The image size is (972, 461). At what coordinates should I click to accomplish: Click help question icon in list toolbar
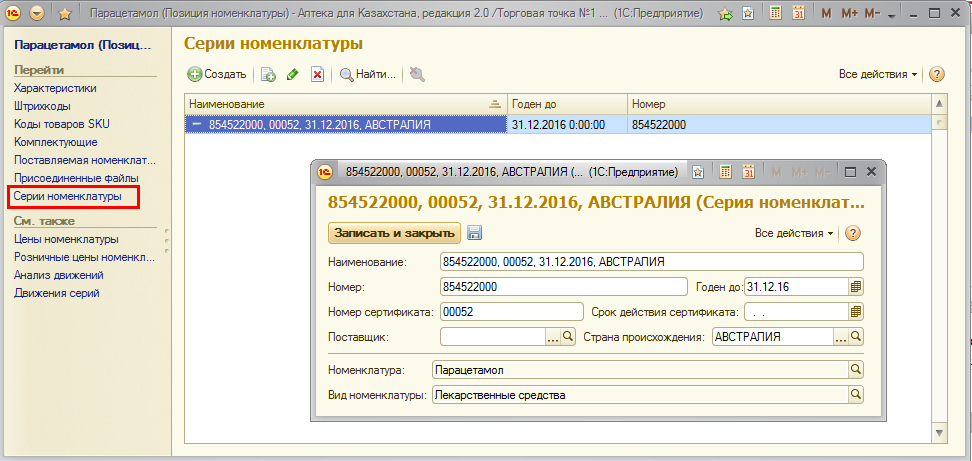937,74
